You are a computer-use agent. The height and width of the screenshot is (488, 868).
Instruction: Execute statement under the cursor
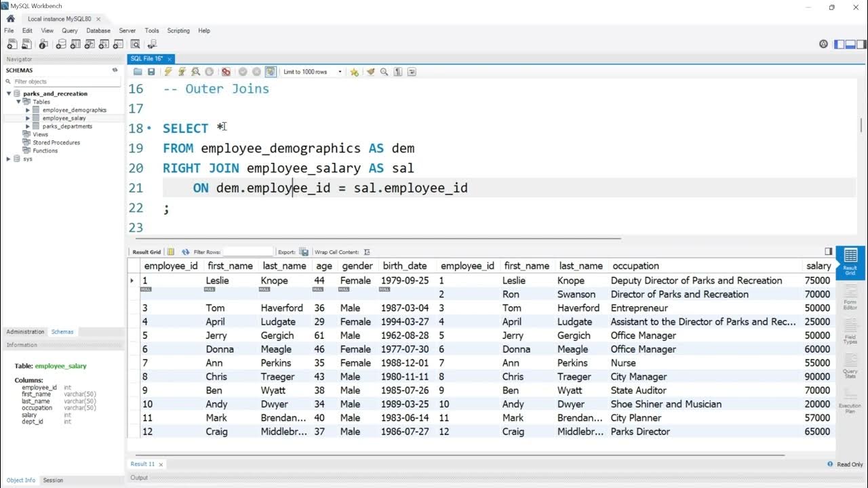pos(182,72)
